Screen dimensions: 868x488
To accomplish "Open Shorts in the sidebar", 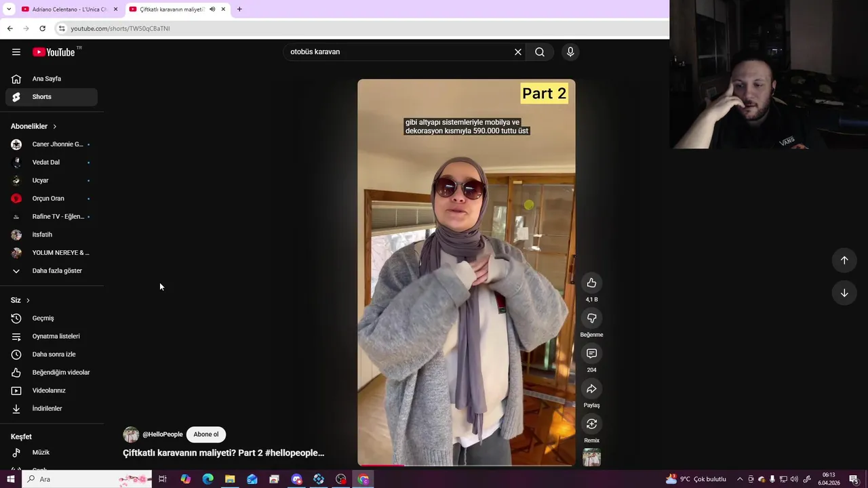I will point(52,97).
